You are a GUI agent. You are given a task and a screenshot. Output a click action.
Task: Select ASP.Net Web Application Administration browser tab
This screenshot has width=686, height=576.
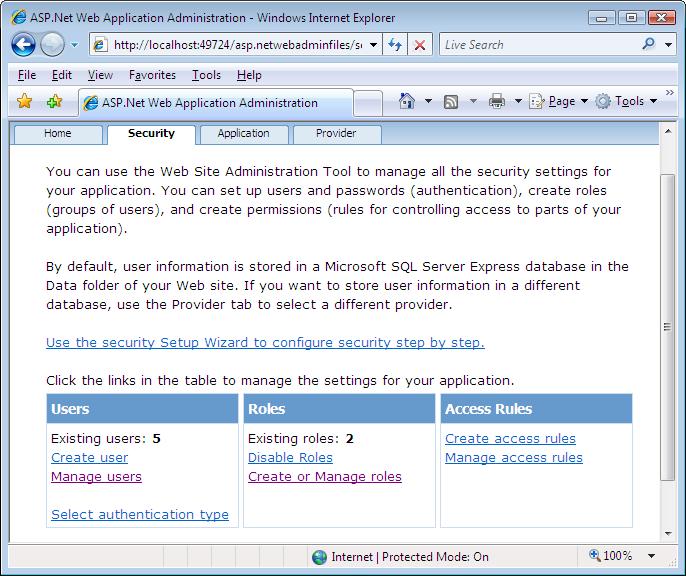(216, 103)
